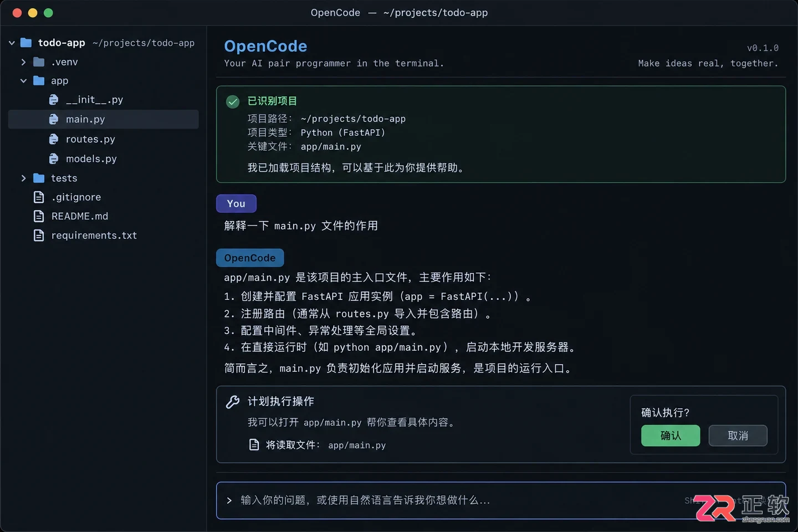Image resolution: width=798 pixels, height=532 pixels.
Task: Click the wrench icon in the plan panel
Action: pyautogui.click(x=233, y=402)
